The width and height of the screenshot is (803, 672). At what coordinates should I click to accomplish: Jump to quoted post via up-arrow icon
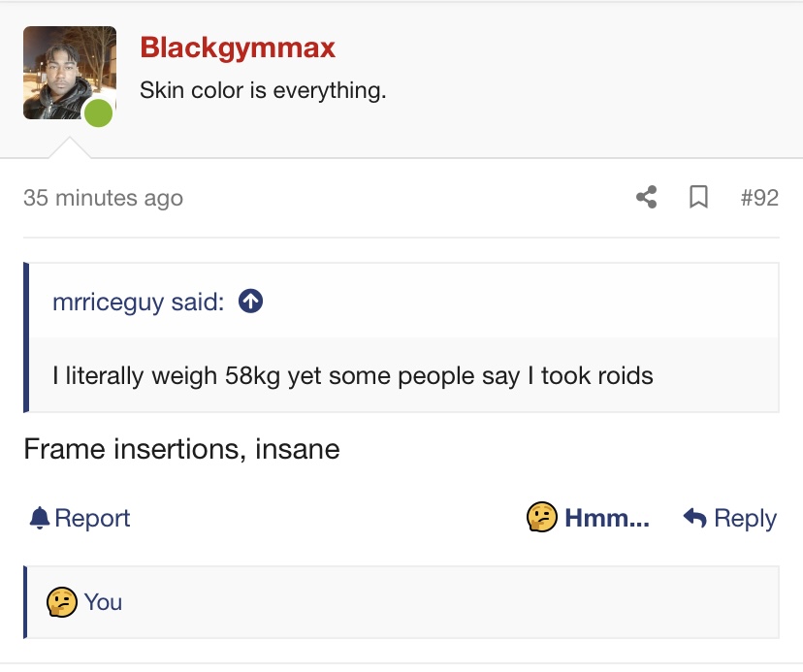point(250,302)
